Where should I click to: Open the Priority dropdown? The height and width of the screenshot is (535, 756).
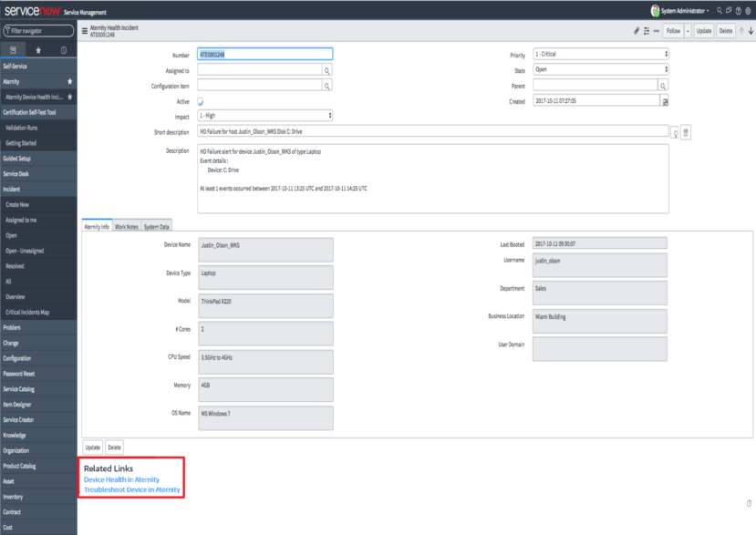point(600,54)
